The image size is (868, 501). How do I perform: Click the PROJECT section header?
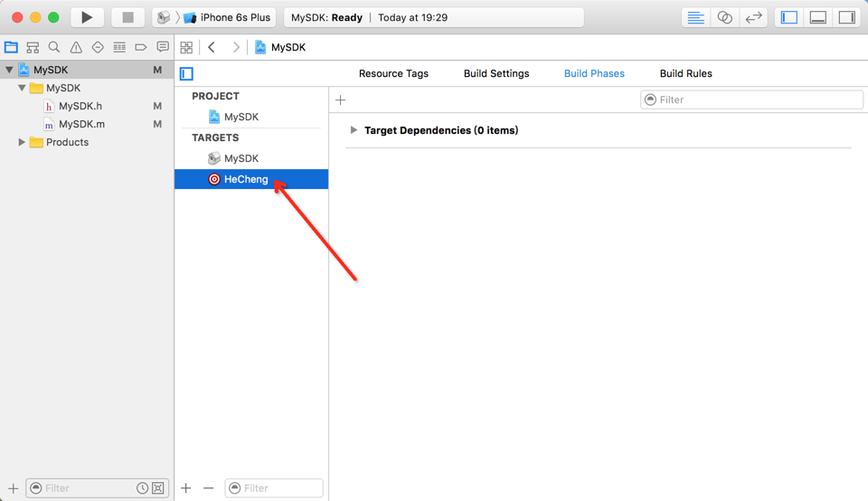[215, 97]
